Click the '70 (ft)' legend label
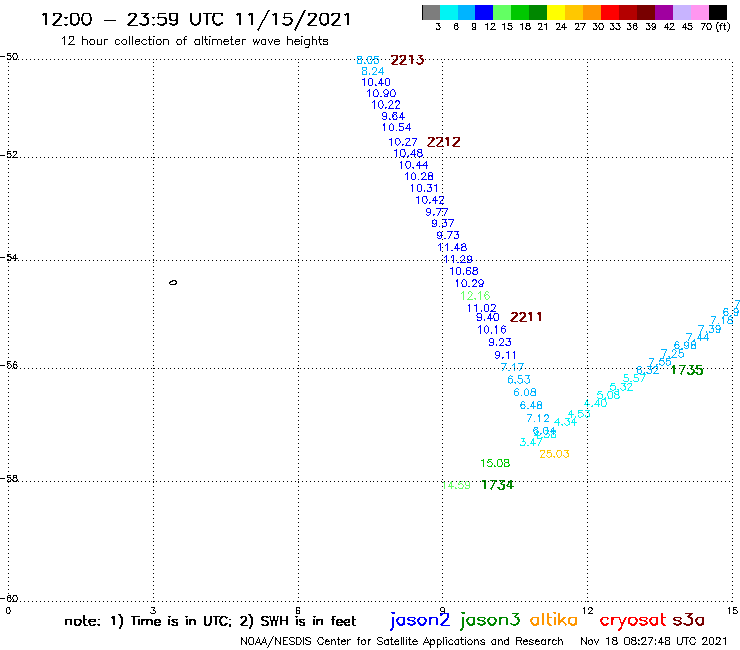Screen dimensions: 740x650 click(x=715, y=27)
